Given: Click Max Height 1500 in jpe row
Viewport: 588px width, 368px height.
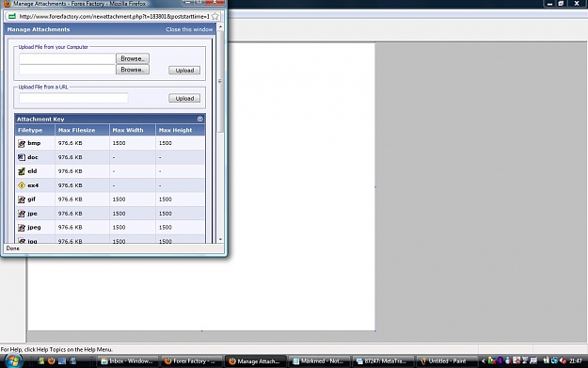Looking at the screenshot, I should click(x=166, y=214).
